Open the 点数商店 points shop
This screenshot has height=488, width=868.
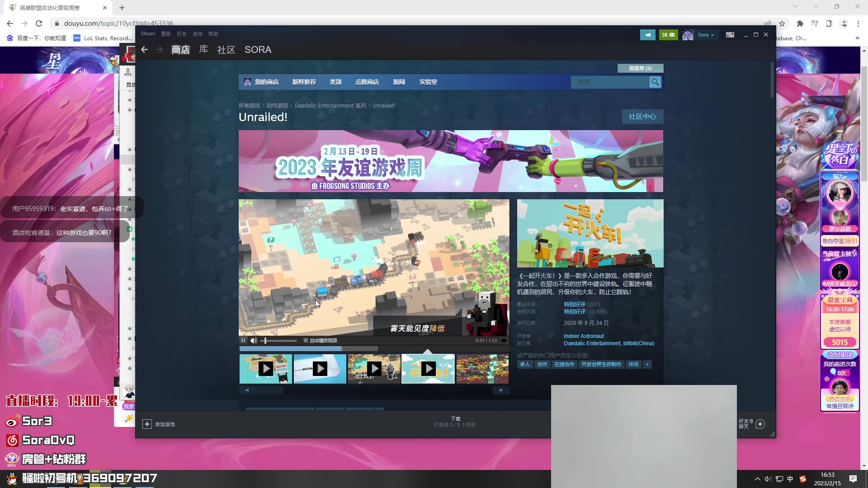click(x=367, y=82)
